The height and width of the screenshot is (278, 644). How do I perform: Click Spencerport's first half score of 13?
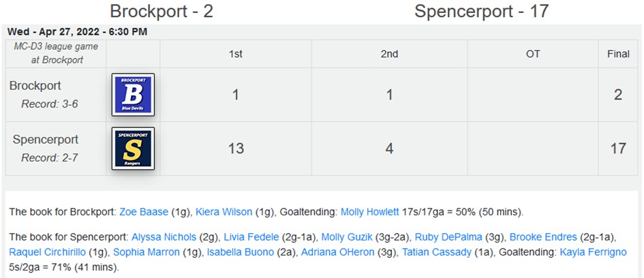[236, 149]
